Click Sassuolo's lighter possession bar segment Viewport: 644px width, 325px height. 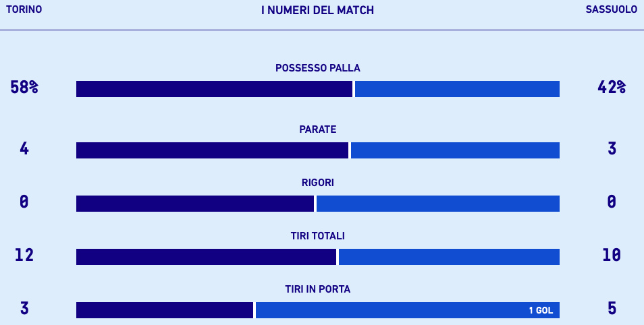[457, 89]
